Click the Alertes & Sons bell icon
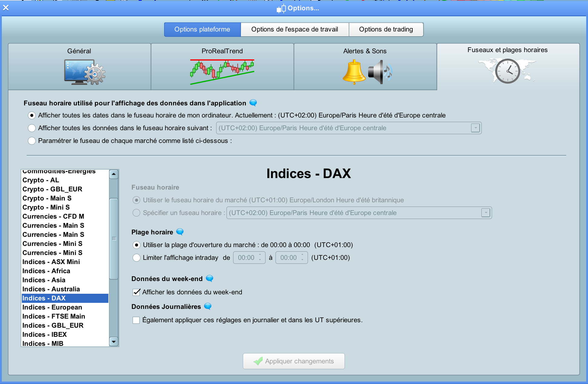 (354, 72)
